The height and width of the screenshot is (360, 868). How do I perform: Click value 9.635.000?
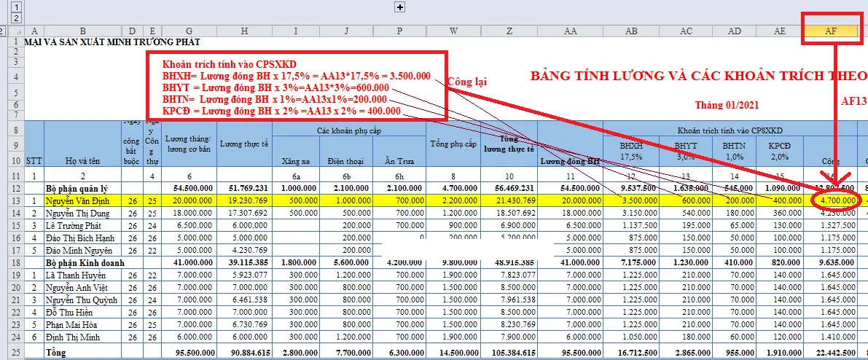point(831,262)
